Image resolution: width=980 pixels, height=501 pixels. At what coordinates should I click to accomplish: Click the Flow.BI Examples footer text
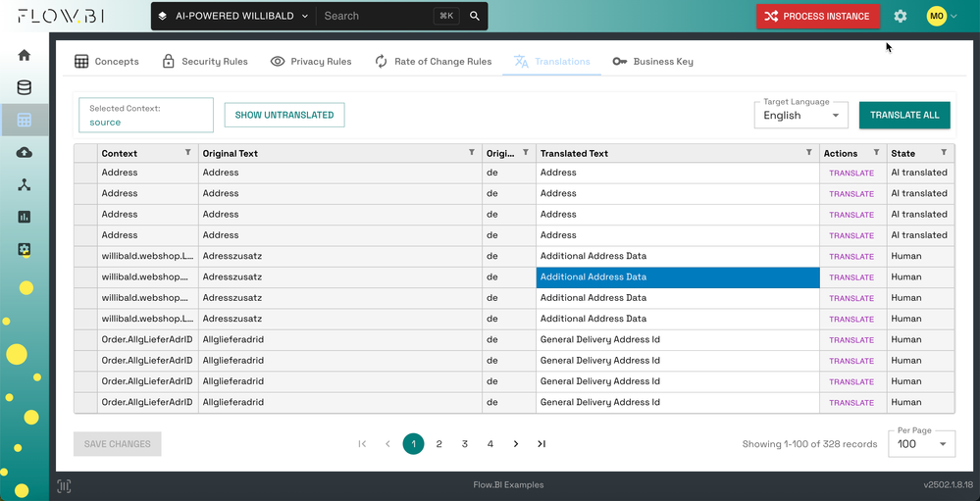[x=508, y=484]
